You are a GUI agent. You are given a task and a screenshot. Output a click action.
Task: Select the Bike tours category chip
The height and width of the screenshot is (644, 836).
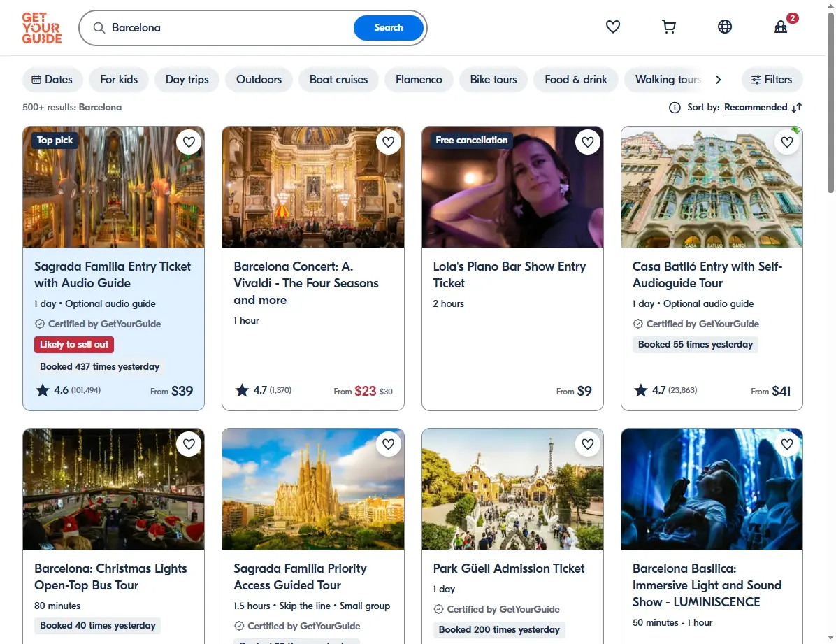pyautogui.click(x=493, y=80)
